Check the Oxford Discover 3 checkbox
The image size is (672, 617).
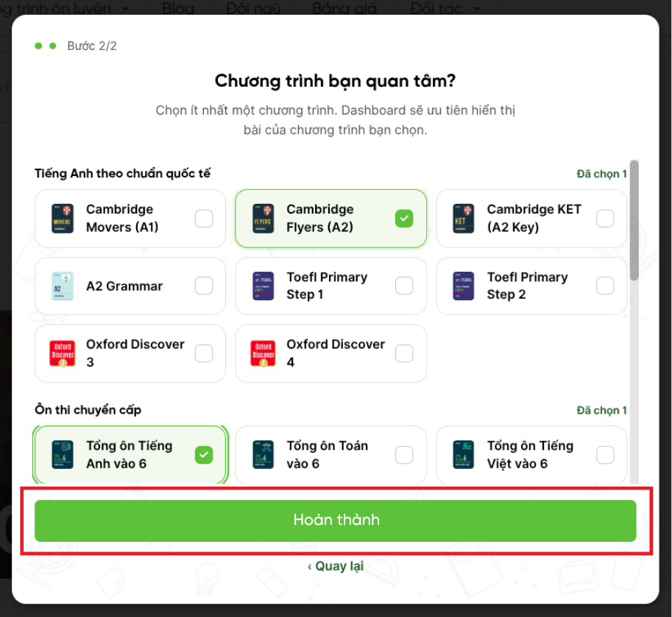click(204, 353)
